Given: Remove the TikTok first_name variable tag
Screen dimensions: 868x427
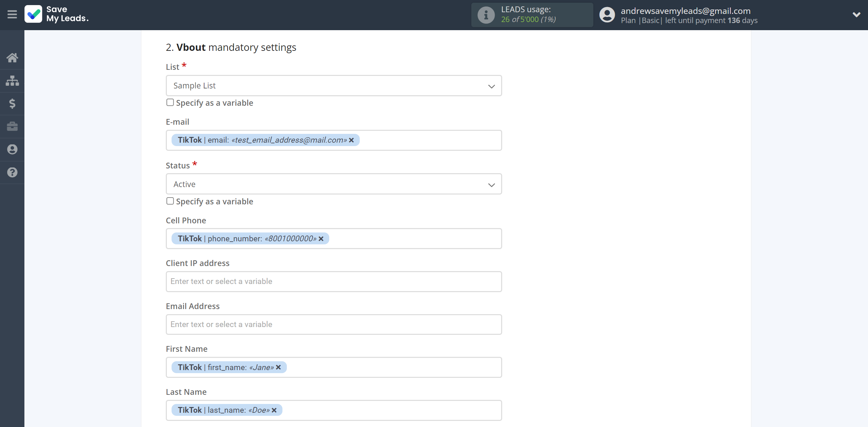Looking at the screenshot, I should coord(278,368).
